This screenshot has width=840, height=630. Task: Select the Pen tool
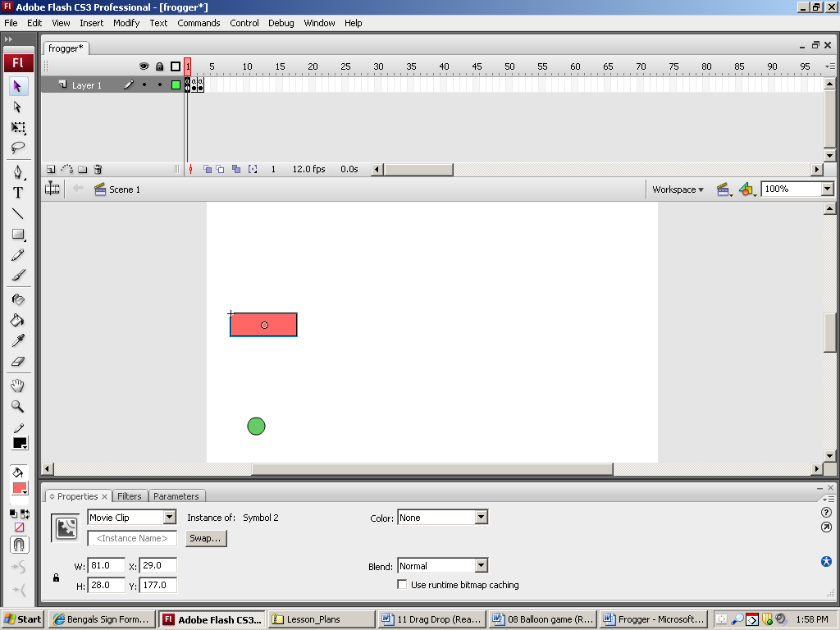tap(18, 171)
